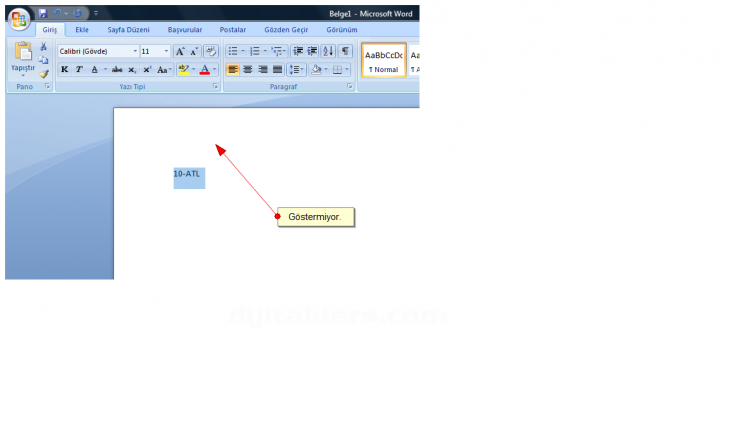
Task: Click the selected 10-ATL text
Action: click(187, 174)
